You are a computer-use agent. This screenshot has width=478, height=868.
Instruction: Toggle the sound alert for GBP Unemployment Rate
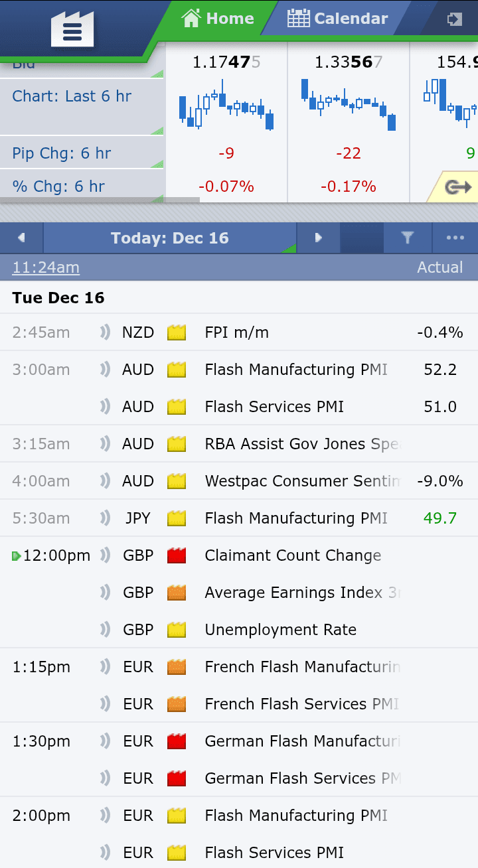105,630
